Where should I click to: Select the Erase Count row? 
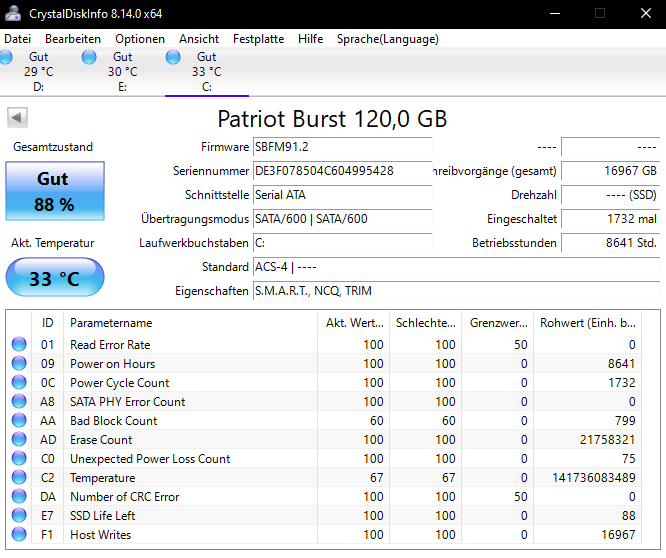[x=326, y=440]
